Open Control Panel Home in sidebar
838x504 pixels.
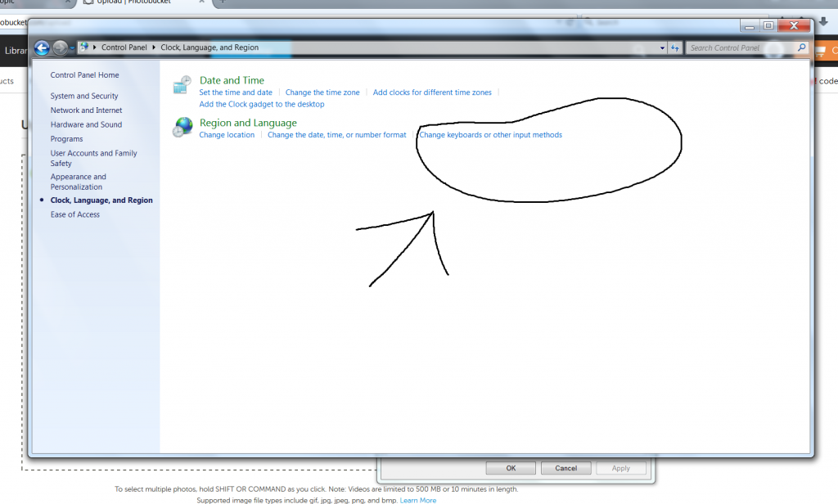point(84,75)
